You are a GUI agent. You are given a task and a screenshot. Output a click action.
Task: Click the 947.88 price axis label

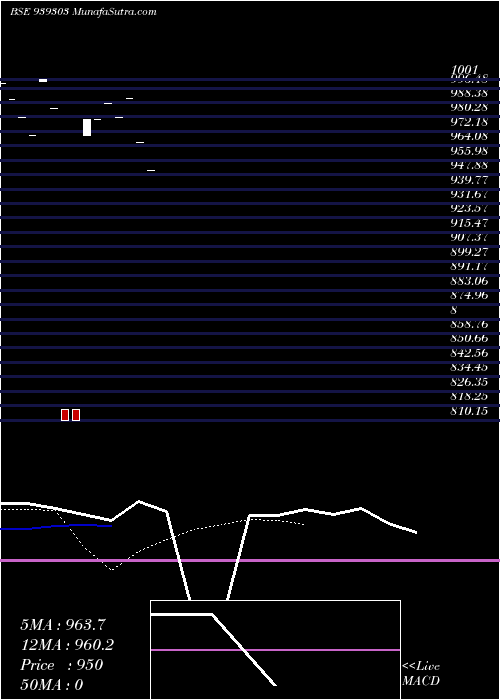(469, 165)
